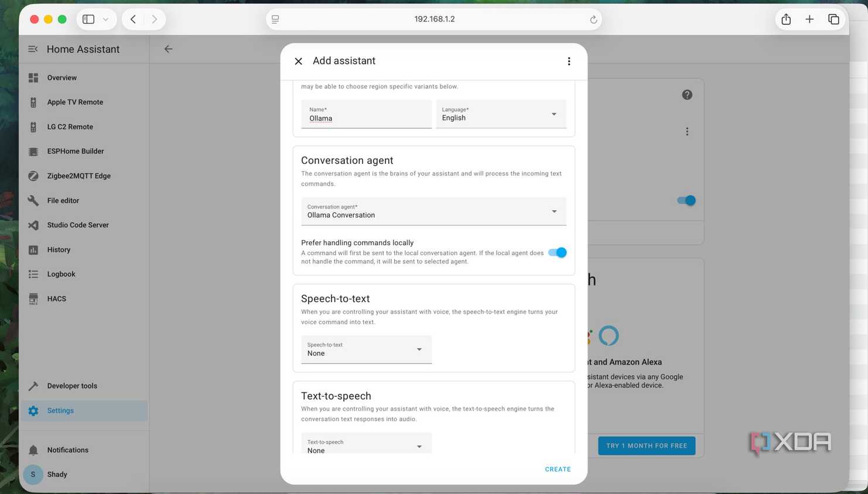Open Add assistant dialog overflow menu
868x494 pixels.
[x=569, y=61]
